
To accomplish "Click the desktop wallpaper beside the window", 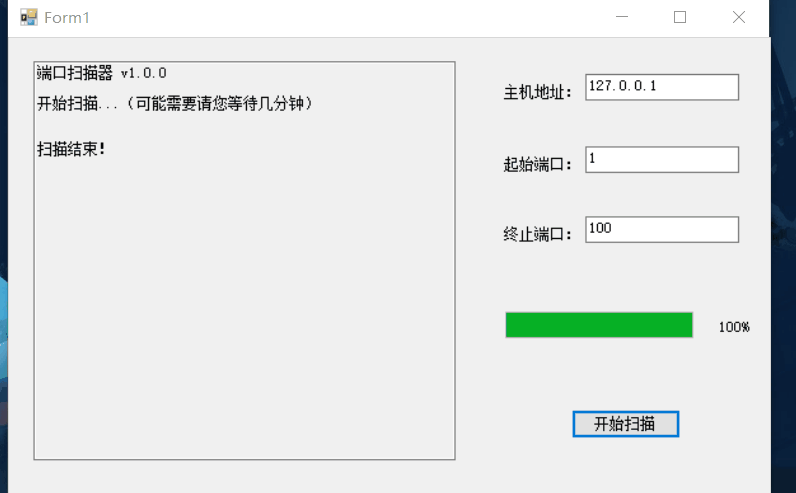I will pos(783,254).
